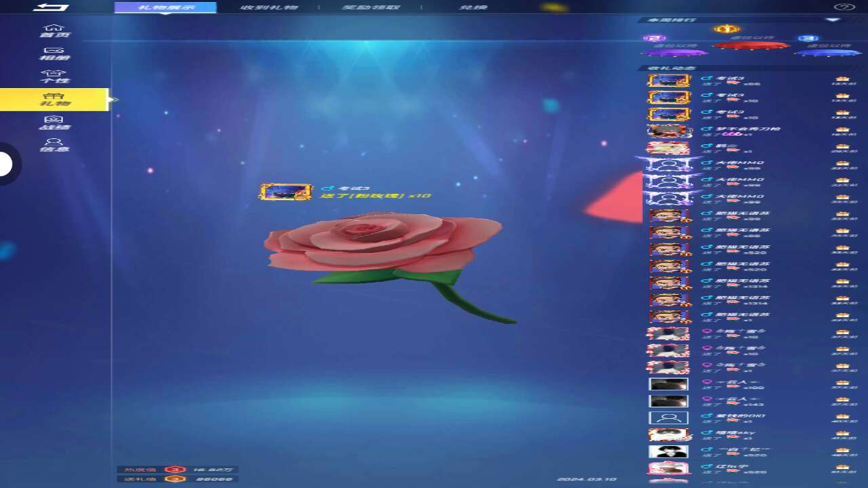Click the rank 1 red podium
The image size is (868, 488).
[x=751, y=45]
